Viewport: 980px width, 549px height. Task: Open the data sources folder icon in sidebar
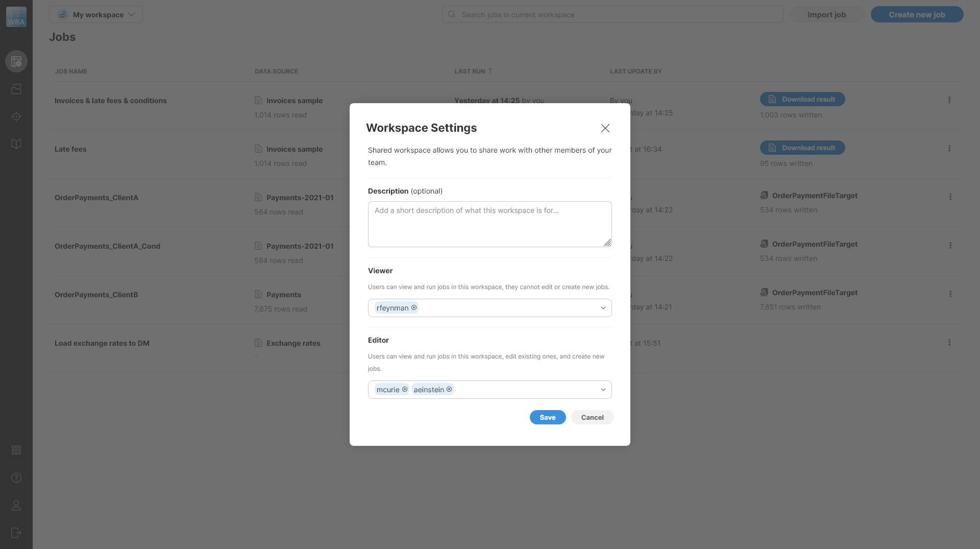[x=16, y=89]
